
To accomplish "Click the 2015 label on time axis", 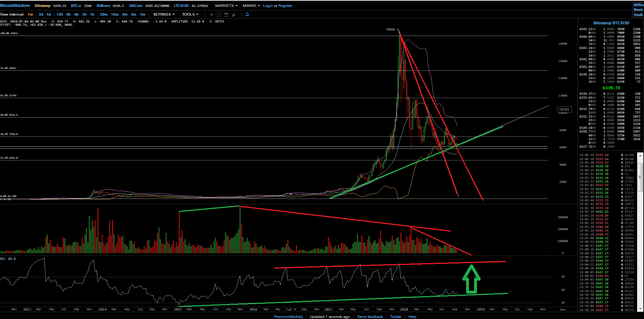I will pos(178,310).
